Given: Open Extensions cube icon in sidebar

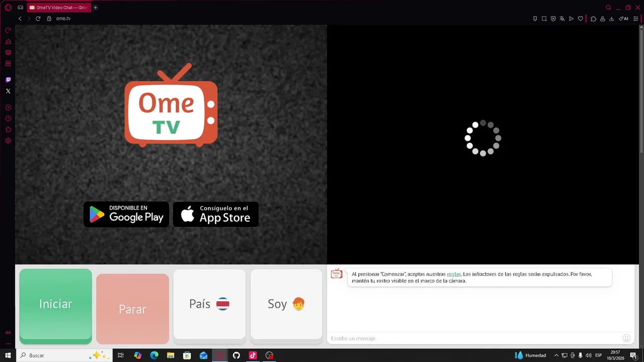Looking at the screenshot, I should click(x=8, y=130).
